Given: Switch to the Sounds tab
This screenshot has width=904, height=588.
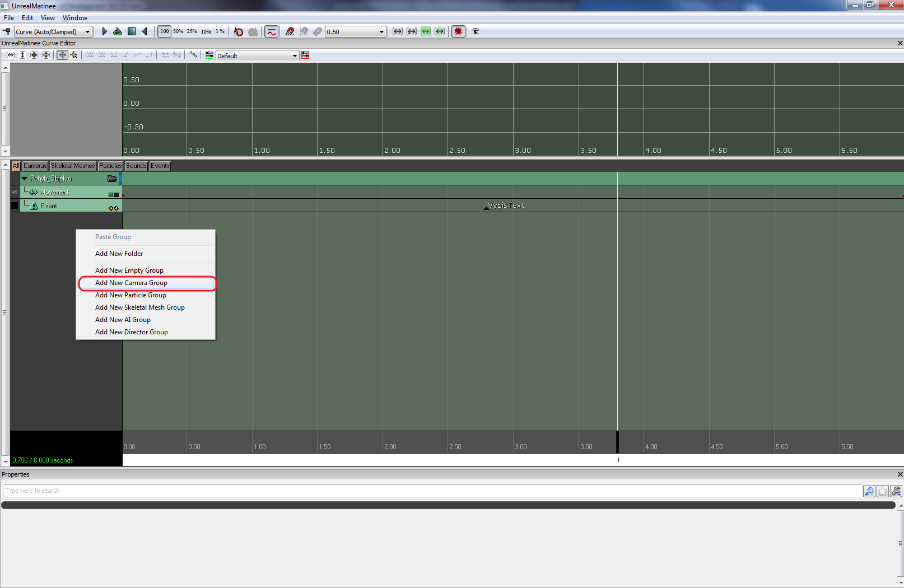Looking at the screenshot, I should point(136,166).
